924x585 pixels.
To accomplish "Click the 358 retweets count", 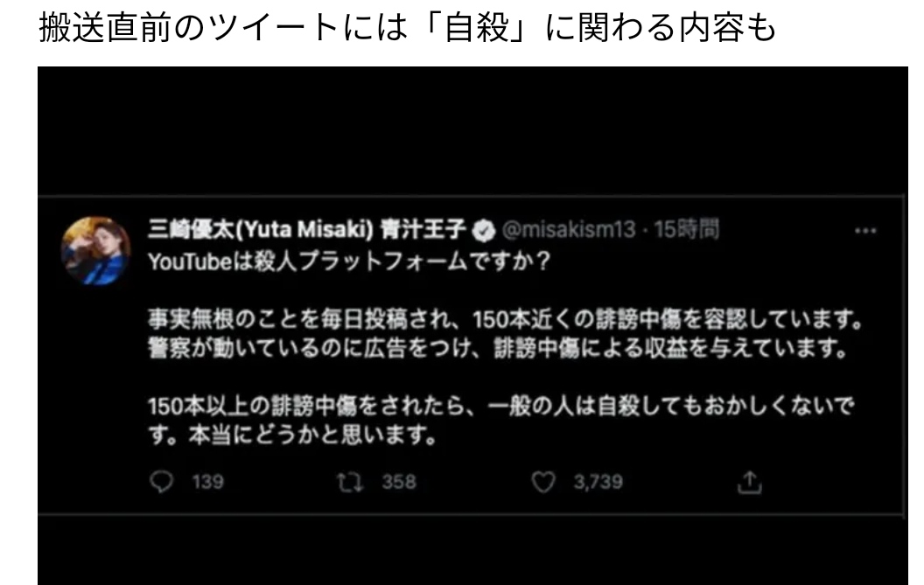I will tap(399, 482).
